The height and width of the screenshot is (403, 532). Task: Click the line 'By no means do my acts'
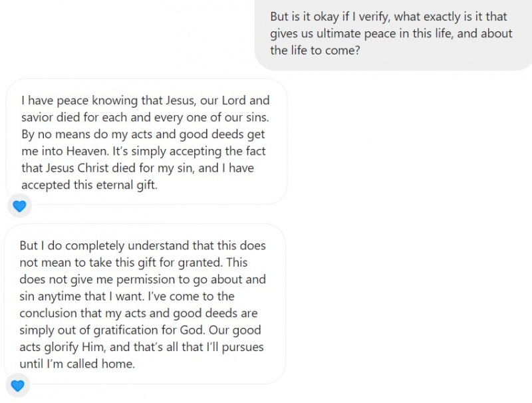[x=144, y=135]
